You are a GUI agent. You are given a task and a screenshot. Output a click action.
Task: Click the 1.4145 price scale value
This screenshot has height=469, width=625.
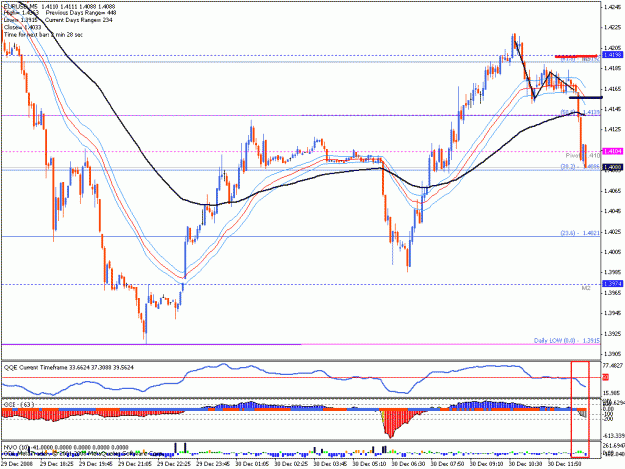point(612,109)
